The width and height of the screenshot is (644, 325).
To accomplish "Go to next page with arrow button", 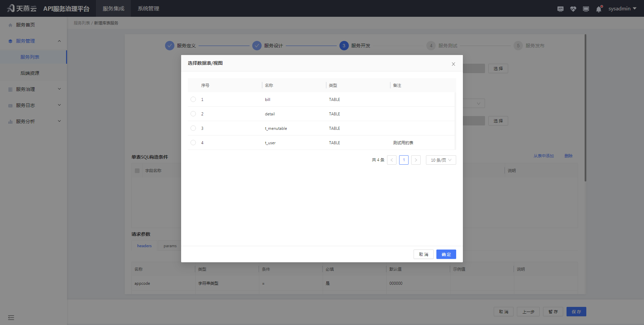I will click(x=416, y=160).
